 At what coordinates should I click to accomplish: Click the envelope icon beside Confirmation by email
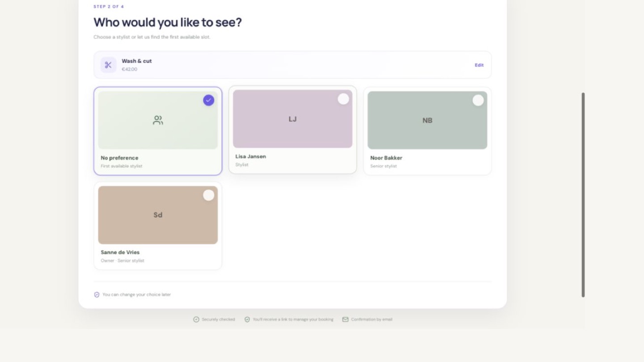pos(345,320)
